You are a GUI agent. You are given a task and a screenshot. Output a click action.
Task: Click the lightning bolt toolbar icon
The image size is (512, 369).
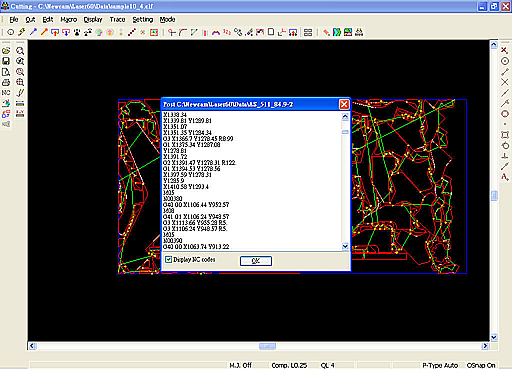click(22, 32)
